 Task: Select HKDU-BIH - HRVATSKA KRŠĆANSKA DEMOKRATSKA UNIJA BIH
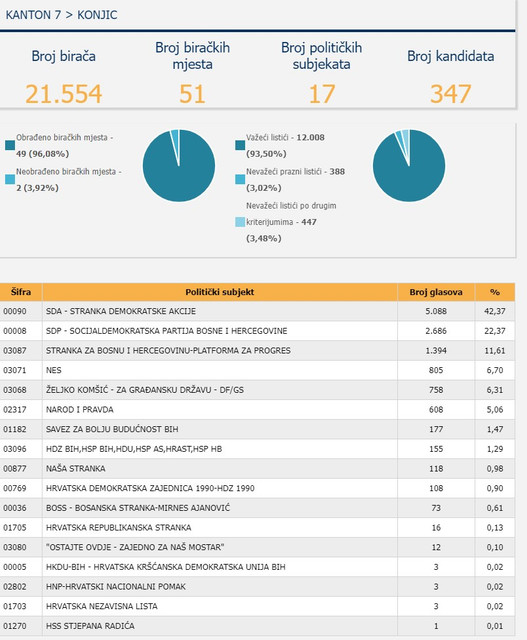point(257,567)
